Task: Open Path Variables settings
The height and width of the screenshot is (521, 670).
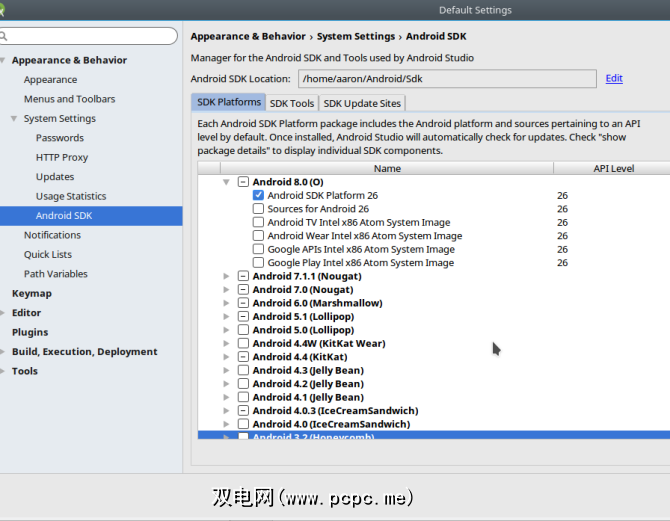Action: point(56,274)
